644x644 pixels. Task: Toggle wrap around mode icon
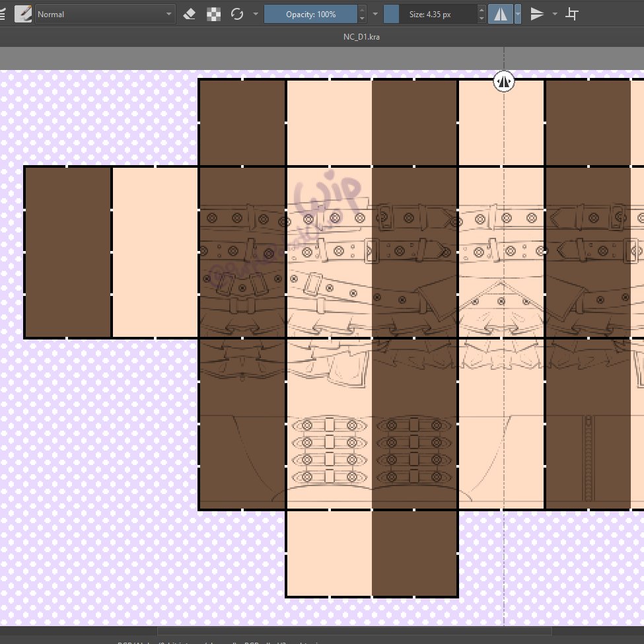(572, 14)
